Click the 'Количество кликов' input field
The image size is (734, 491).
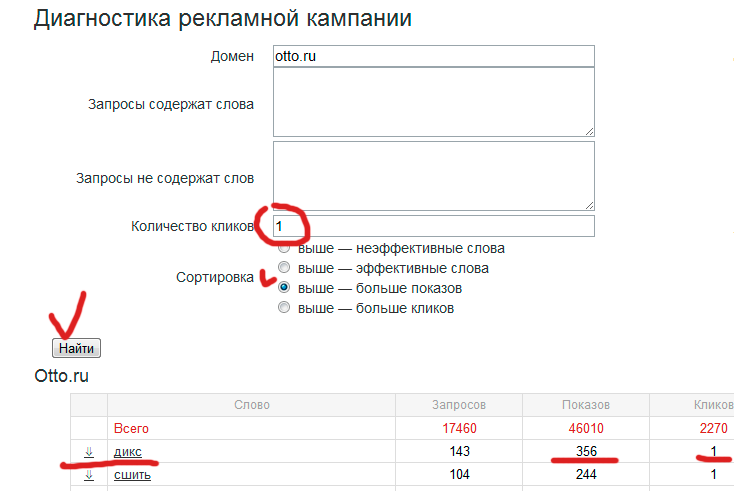click(x=433, y=226)
